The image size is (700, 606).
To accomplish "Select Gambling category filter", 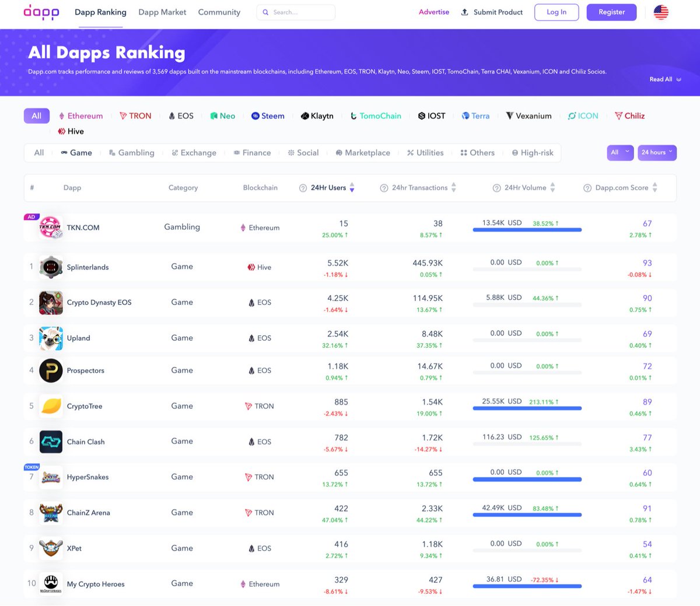I will click(132, 153).
